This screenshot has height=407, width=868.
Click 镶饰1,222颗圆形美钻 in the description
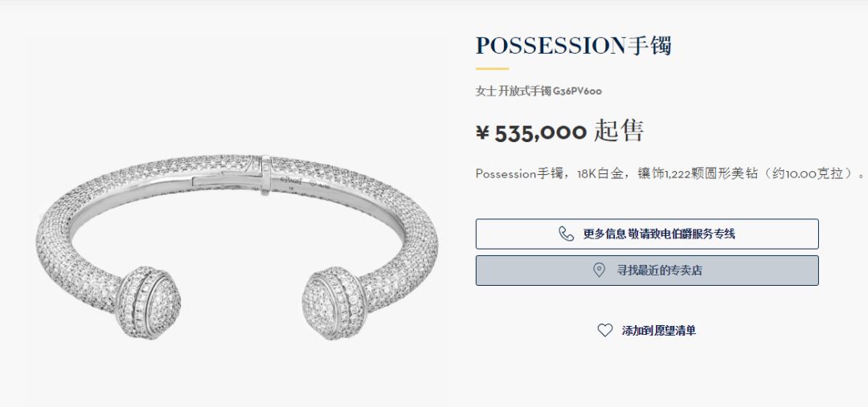[696, 173]
